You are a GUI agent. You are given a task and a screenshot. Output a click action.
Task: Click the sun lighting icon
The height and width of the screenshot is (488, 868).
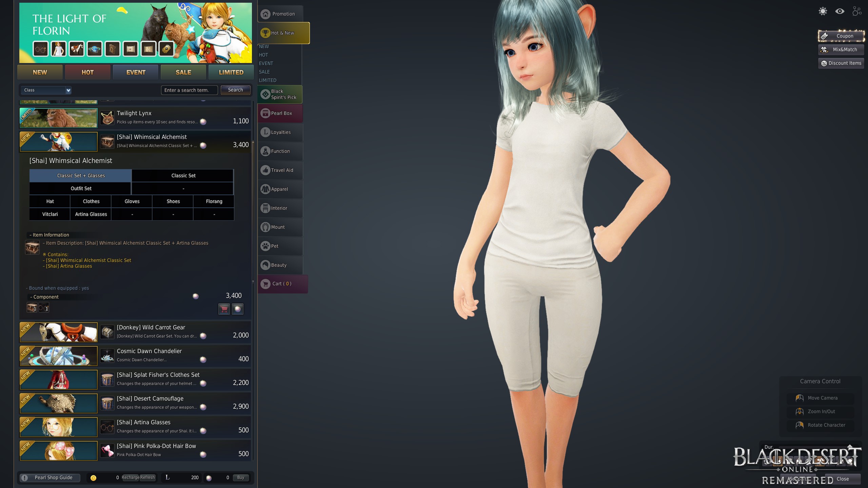pyautogui.click(x=823, y=12)
